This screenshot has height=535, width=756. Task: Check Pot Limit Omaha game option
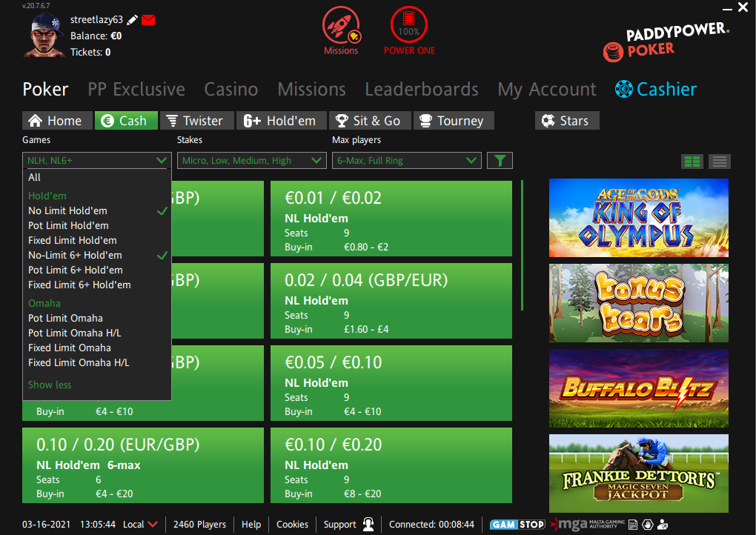point(65,318)
